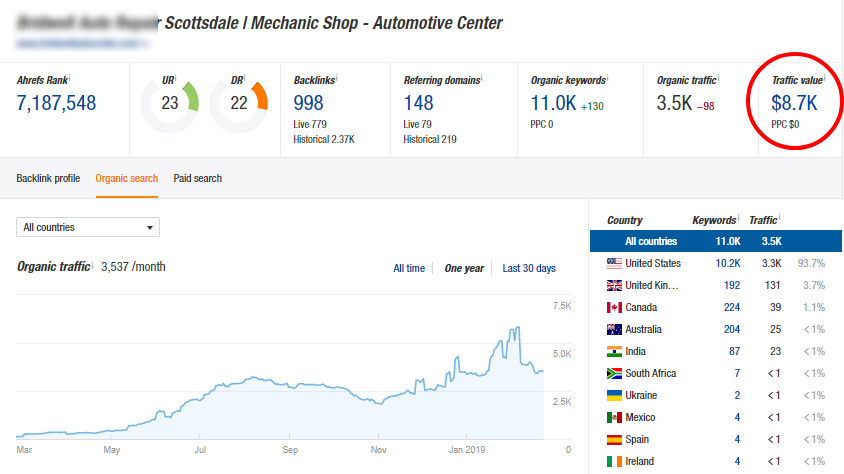The height and width of the screenshot is (474, 844).
Task: Open Australia keywords count 204
Action: [x=732, y=329]
